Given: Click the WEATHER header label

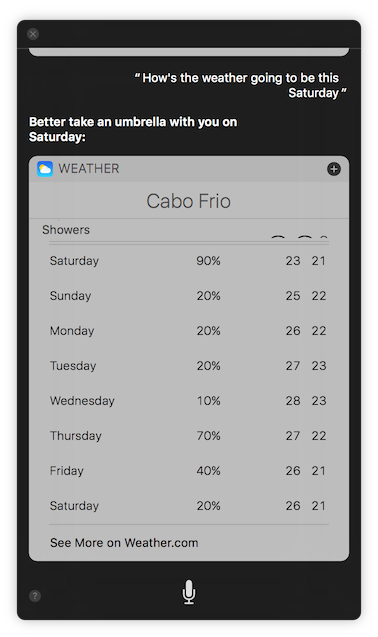Looking at the screenshot, I should 89,169.
